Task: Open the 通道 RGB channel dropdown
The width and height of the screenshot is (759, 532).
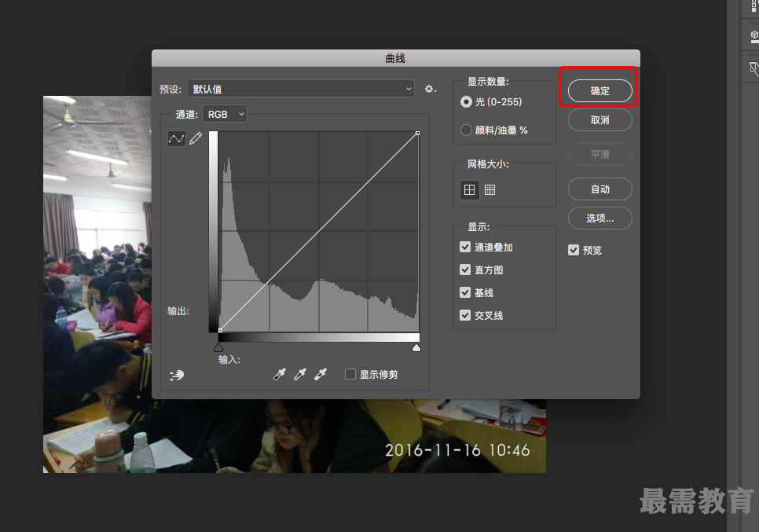Action: pyautogui.click(x=225, y=114)
